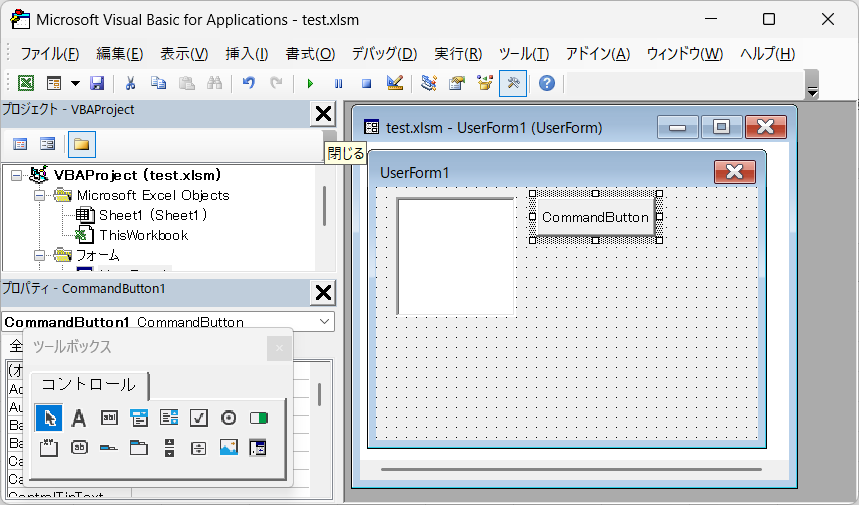Screen dimensions: 859x505
Task: Click the Find binoculars icon
Action: pos(214,83)
